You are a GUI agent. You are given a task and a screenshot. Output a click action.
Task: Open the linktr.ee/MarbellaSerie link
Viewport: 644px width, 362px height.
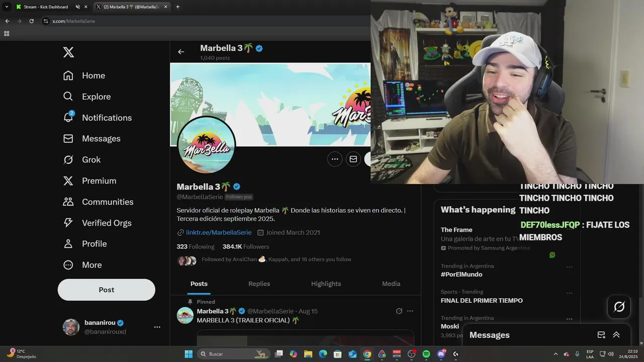[218, 232]
